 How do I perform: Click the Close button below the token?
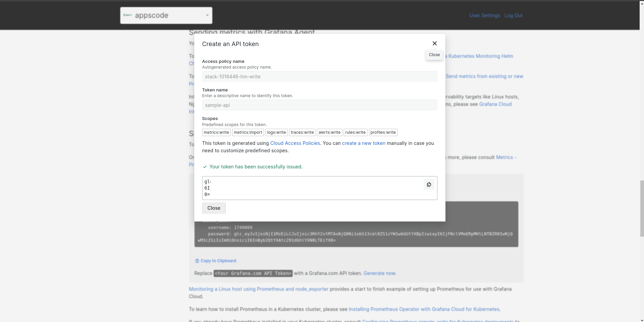[x=214, y=208]
